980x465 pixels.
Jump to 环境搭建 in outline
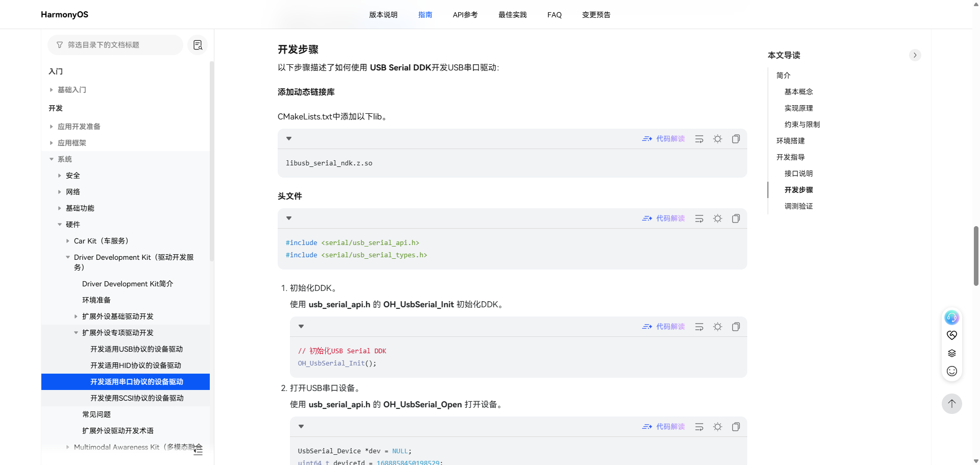point(791,141)
